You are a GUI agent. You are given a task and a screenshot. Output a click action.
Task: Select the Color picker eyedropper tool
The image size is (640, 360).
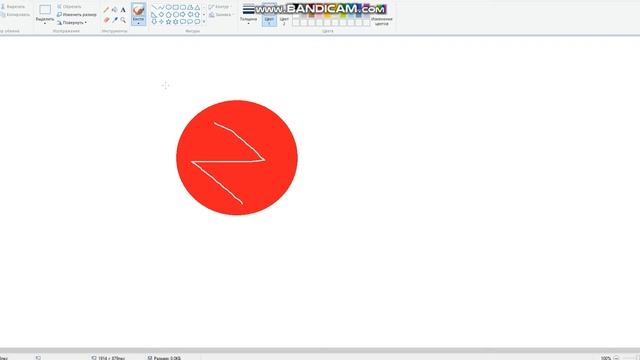point(115,20)
